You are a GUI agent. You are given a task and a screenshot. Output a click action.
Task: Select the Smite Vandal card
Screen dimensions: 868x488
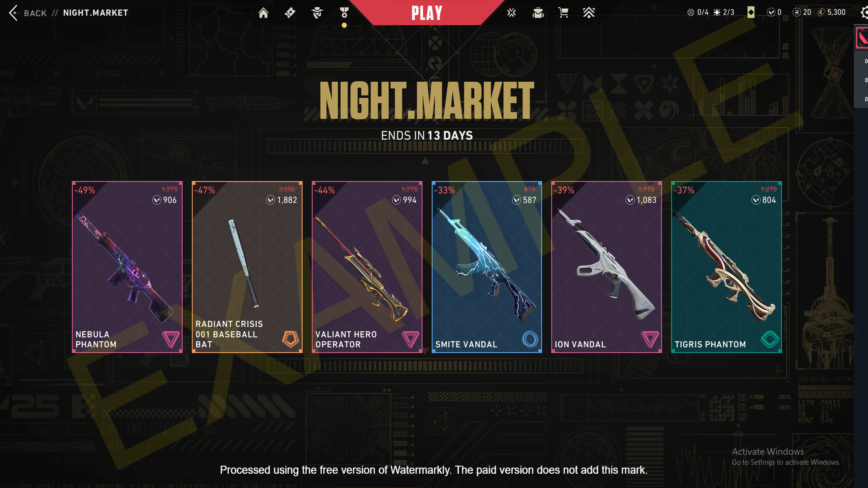(x=487, y=267)
